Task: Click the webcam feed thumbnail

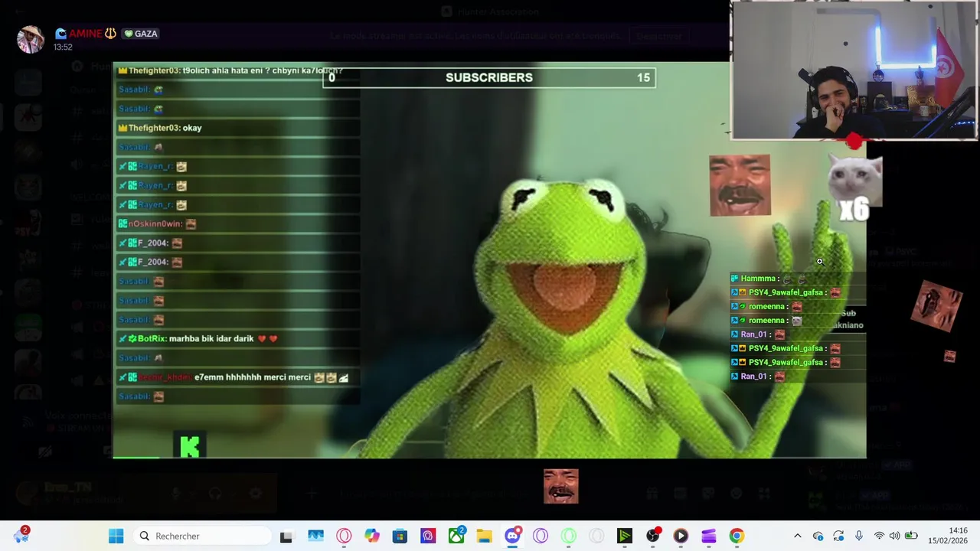Action: tap(854, 70)
